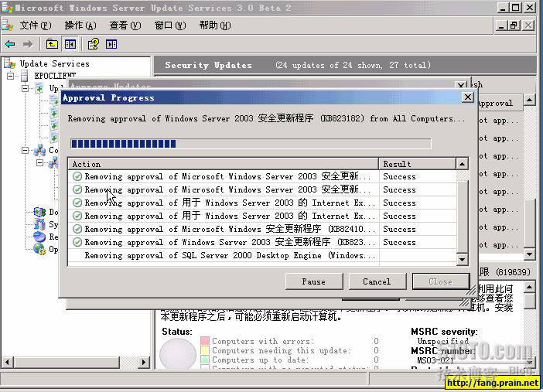Click the Pause button

314,281
